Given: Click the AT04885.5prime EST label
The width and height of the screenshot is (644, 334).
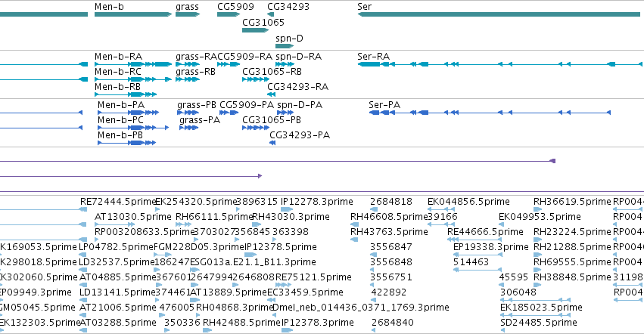Looking at the screenshot, I should tap(118, 277).
